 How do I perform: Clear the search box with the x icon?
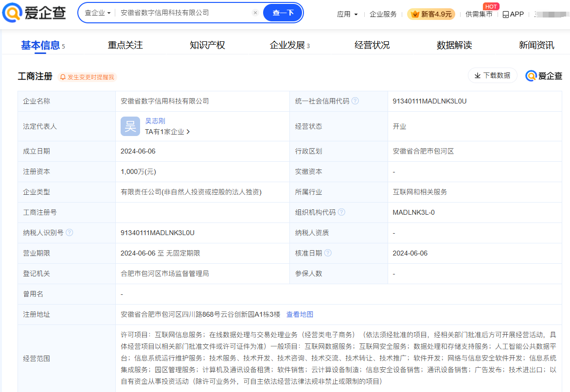[x=255, y=13]
